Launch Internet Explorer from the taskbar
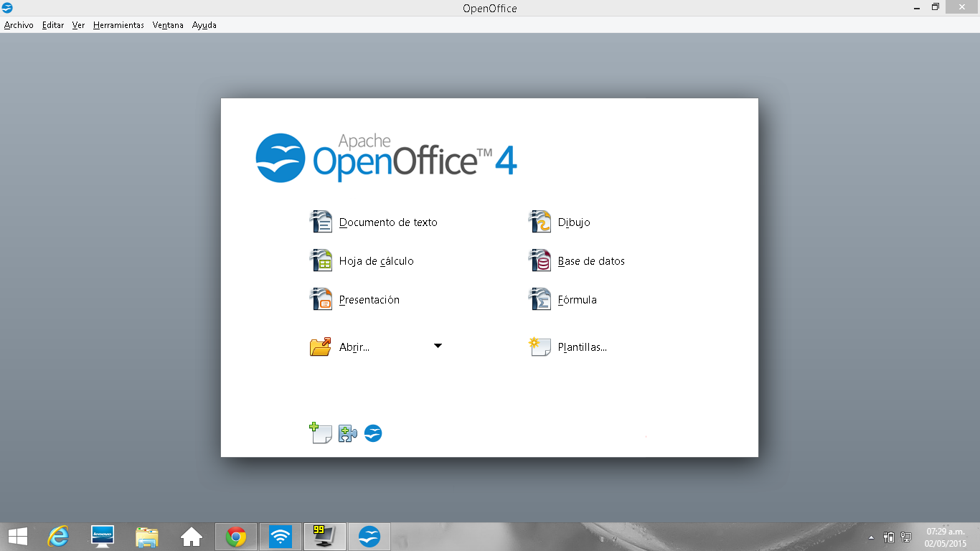Screen dimensions: 980x551 tap(58, 536)
